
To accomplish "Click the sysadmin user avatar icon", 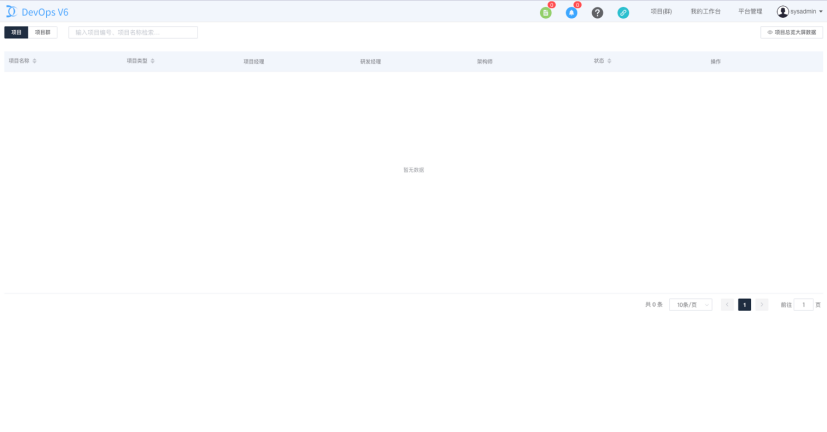I will click(783, 12).
